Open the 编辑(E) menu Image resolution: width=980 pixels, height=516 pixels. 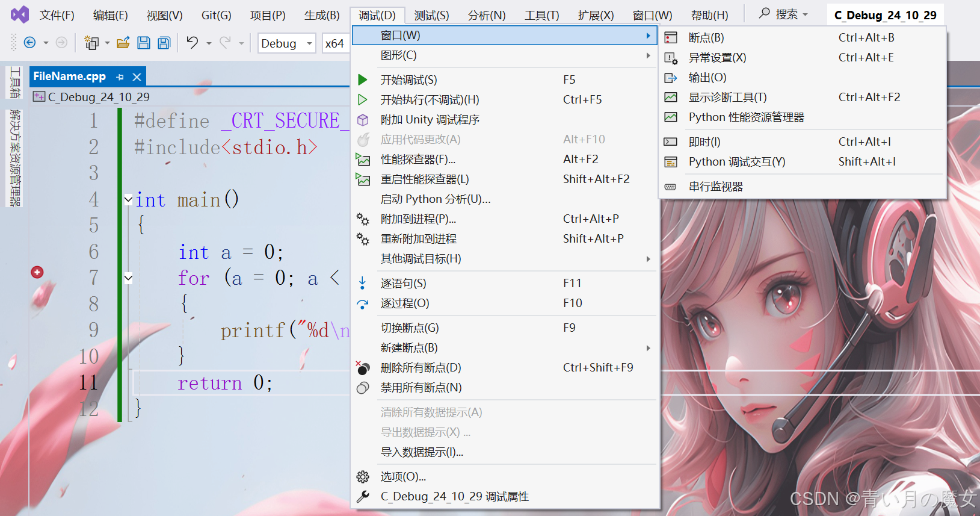pyautogui.click(x=111, y=15)
